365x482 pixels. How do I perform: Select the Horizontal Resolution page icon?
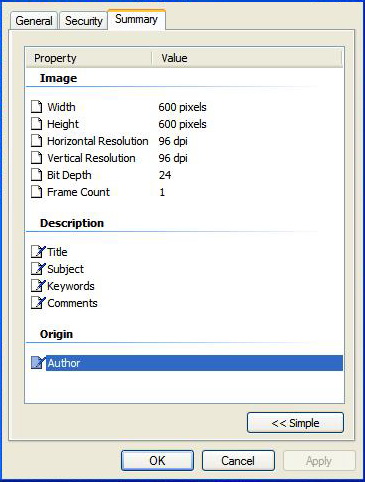[x=37, y=141]
